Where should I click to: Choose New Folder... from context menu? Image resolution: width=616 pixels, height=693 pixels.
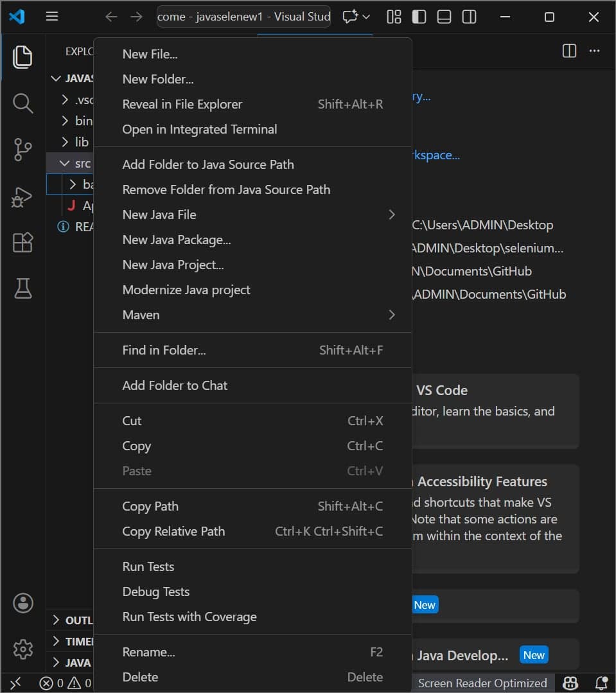pos(253,80)
